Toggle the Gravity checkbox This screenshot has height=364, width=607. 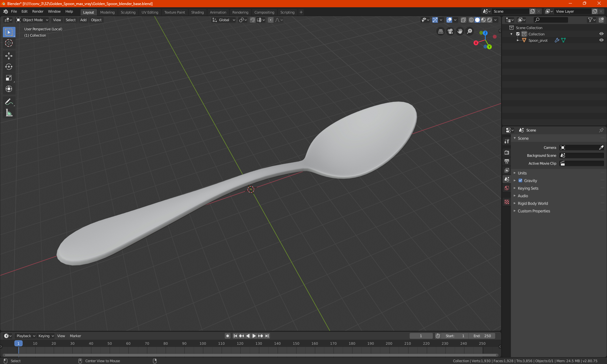coord(520,180)
